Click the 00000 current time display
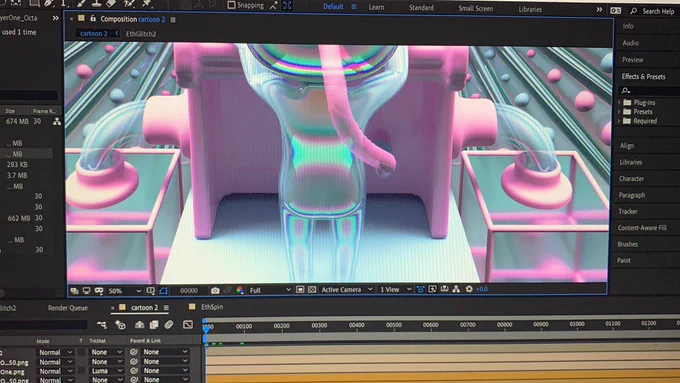Image resolution: width=680 pixels, height=383 pixels. [189, 291]
